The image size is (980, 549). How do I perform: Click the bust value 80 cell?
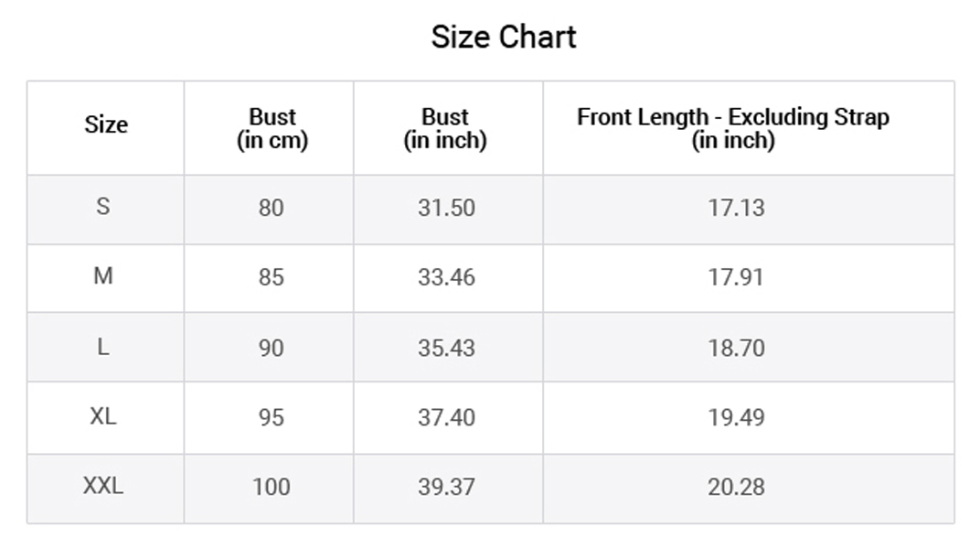(272, 208)
